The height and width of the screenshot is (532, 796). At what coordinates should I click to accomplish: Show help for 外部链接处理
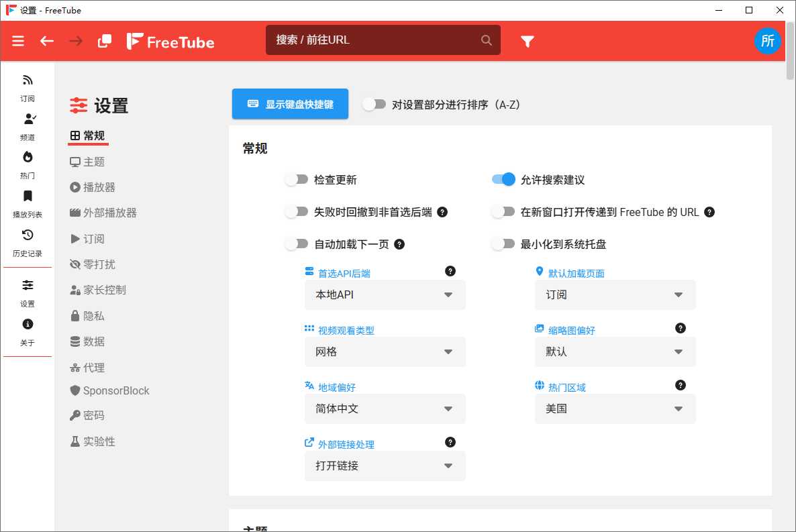[450, 442]
